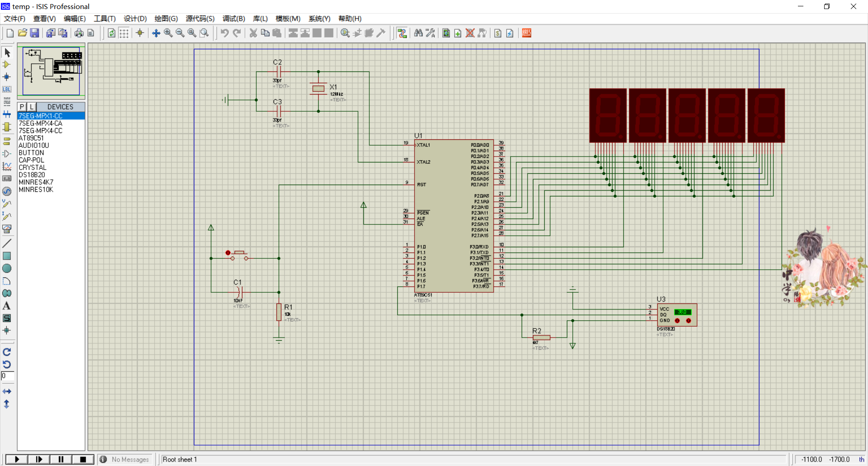The width and height of the screenshot is (868, 466).
Task: Toggle the wire auto-router
Action: (402, 33)
